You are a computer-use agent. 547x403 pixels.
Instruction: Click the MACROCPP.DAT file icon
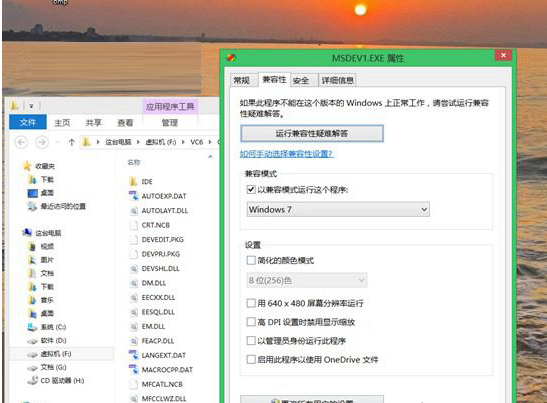[134, 370]
